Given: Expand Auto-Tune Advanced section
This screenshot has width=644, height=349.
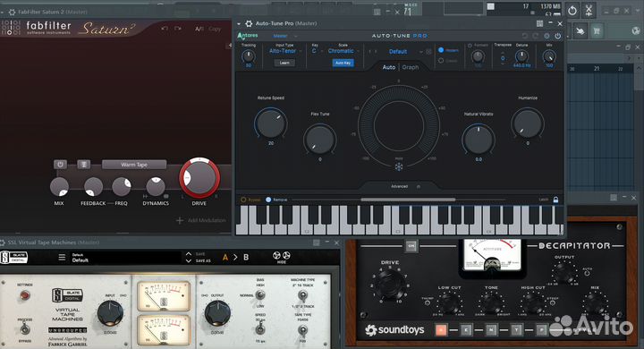Looking at the screenshot, I should point(399,186).
